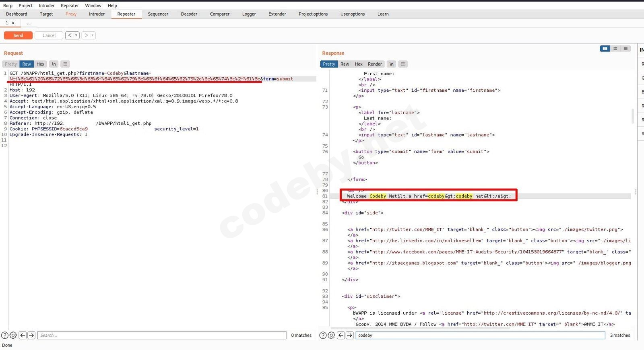The image size is (644, 350).
Task: Switch to side-by-side split layout view
Action: [605, 49]
